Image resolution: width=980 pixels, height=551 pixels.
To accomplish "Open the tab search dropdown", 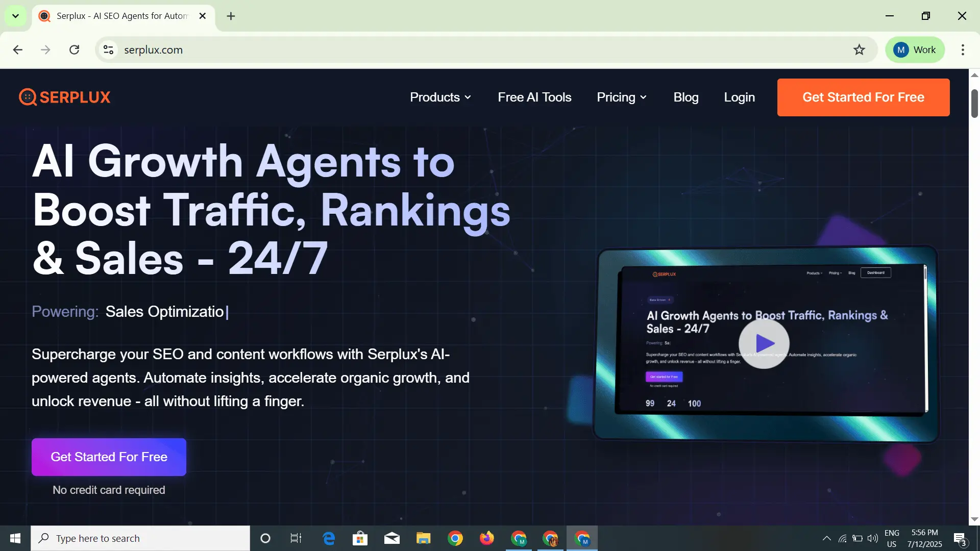I will coord(15,16).
